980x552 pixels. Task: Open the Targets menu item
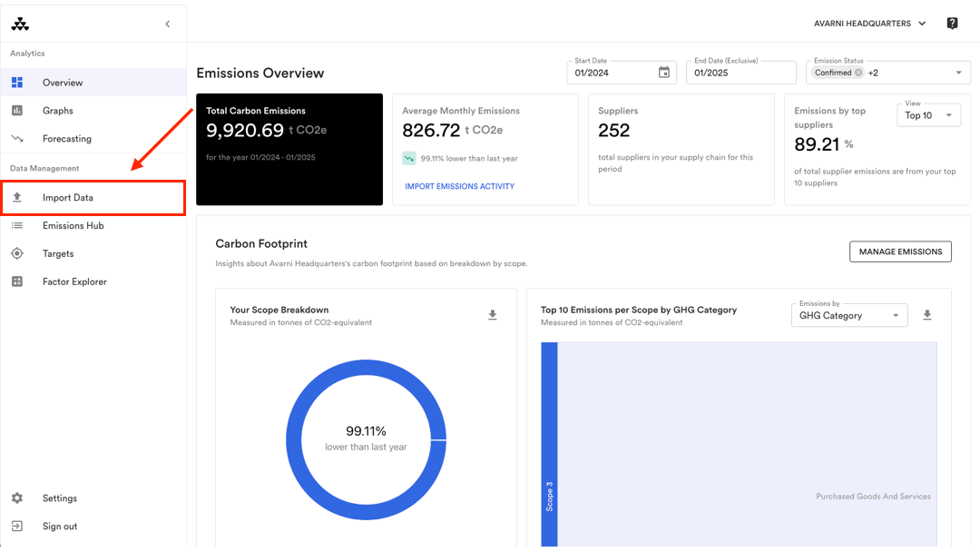[93, 254]
